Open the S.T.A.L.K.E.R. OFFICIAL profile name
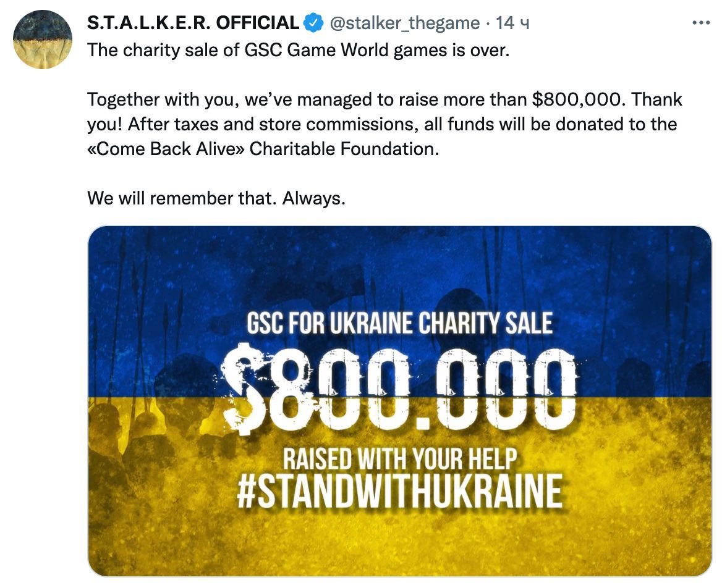Screen dimensions: 722x588 [x=193, y=23]
